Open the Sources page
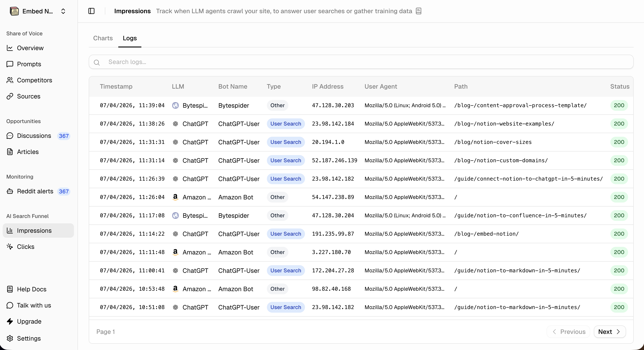 pos(28,96)
